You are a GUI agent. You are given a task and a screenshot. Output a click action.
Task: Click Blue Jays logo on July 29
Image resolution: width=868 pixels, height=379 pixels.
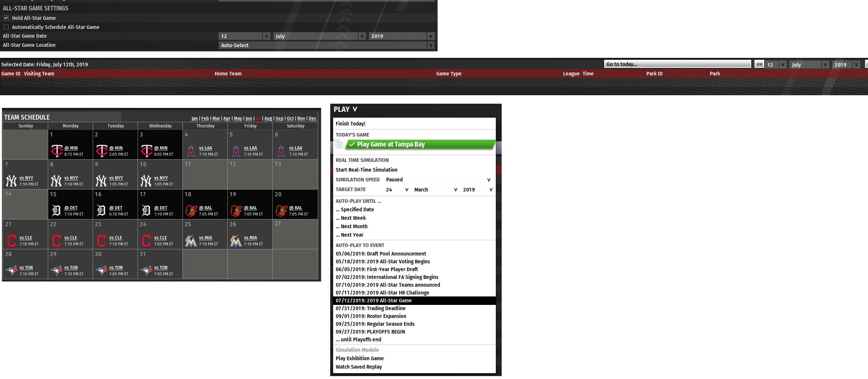click(x=56, y=270)
